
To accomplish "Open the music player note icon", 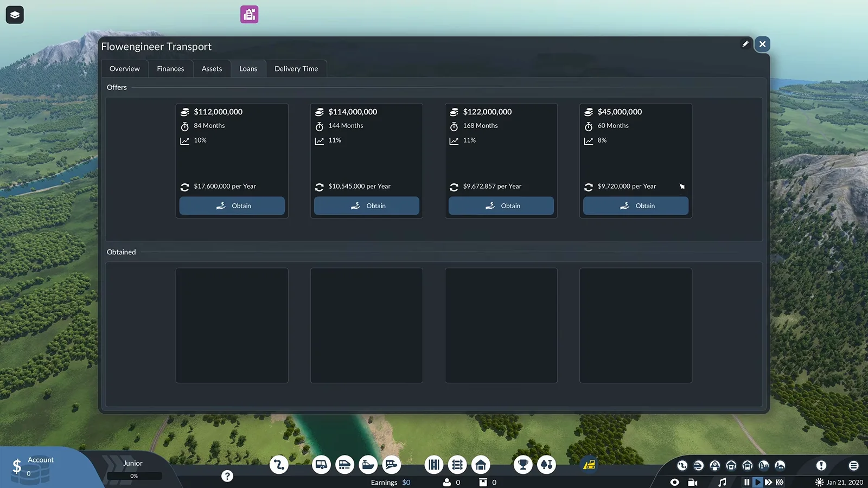I will click(x=722, y=482).
